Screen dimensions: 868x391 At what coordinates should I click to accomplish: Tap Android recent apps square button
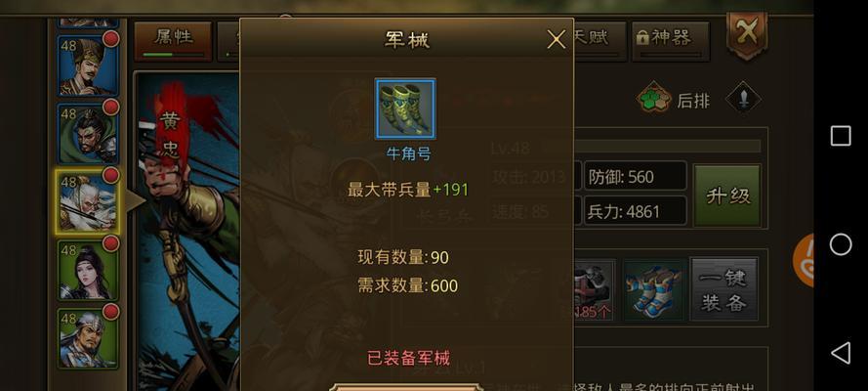point(841,136)
